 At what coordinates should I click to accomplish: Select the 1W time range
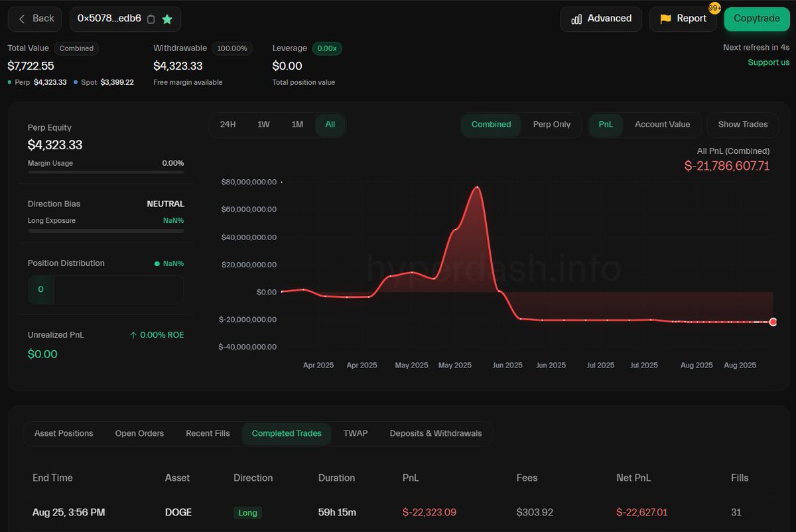click(263, 125)
